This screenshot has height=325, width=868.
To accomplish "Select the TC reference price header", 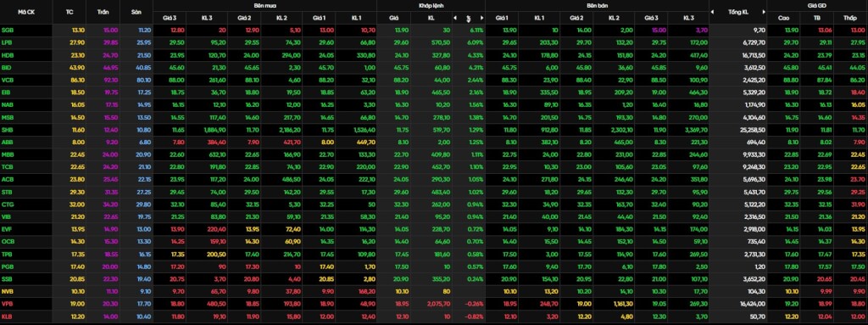I will pos(70,12).
